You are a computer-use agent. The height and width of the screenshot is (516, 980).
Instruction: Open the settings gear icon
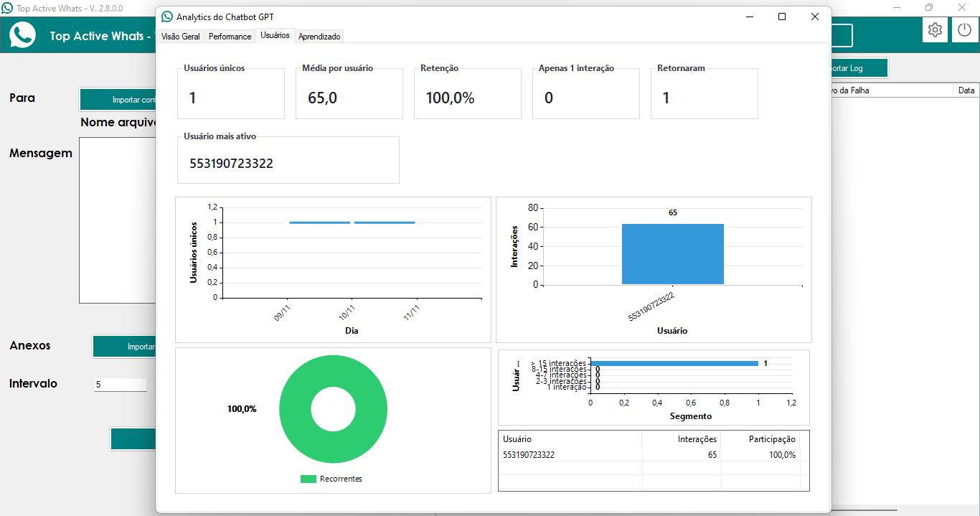click(935, 30)
